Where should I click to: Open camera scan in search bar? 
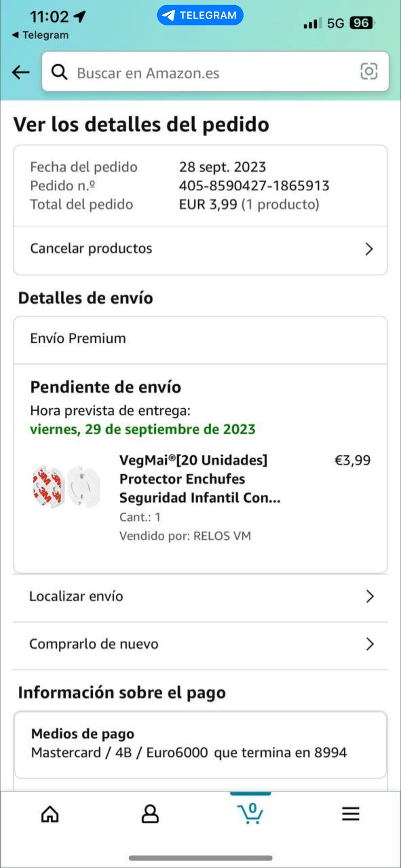(x=368, y=71)
